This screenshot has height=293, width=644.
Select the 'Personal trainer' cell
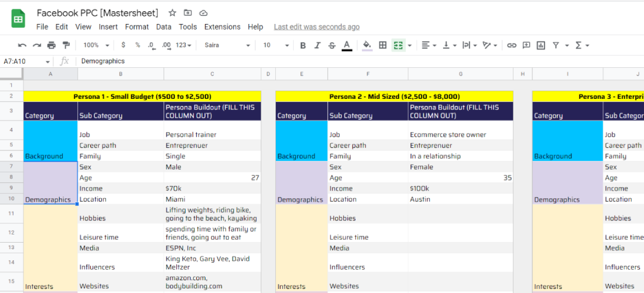click(213, 130)
